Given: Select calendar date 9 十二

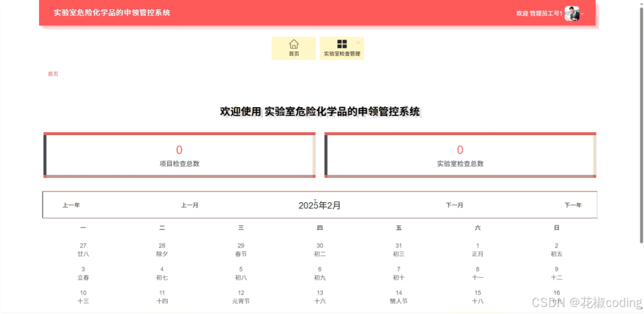Looking at the screenshot, I should 557,273.
